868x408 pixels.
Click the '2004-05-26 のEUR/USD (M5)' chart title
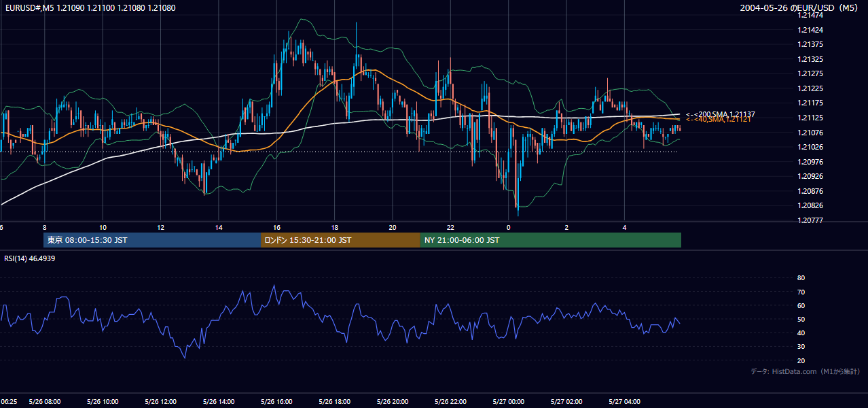tap(798, 7)
